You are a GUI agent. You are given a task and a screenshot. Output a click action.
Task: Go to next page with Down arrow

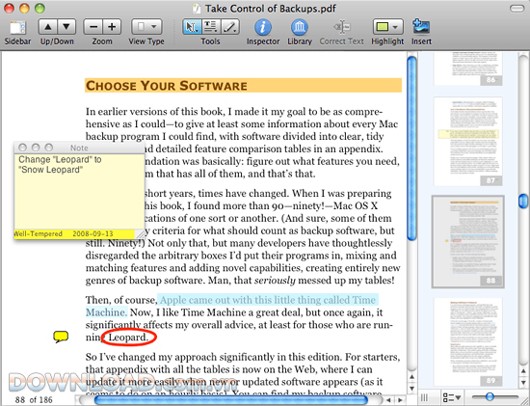pos(67,27)
